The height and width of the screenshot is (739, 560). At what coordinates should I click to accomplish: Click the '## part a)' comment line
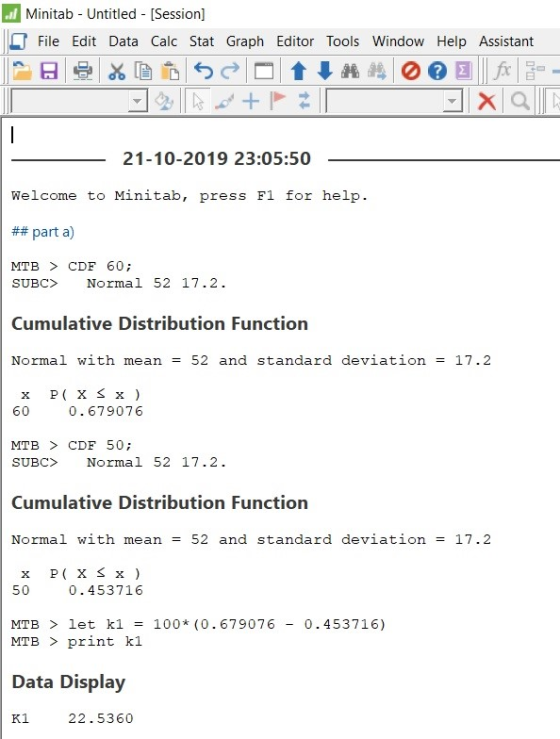43,232
